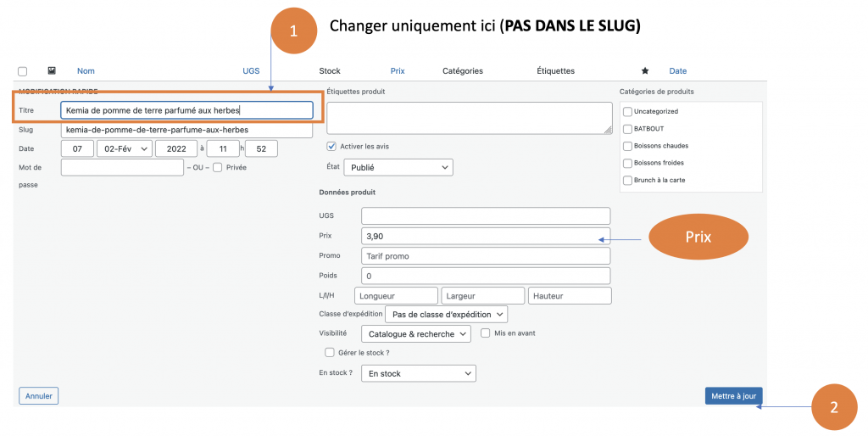Open the En stock status dropdown
Image resolution: width=868 pixels, height=436 pixels.
418,373
